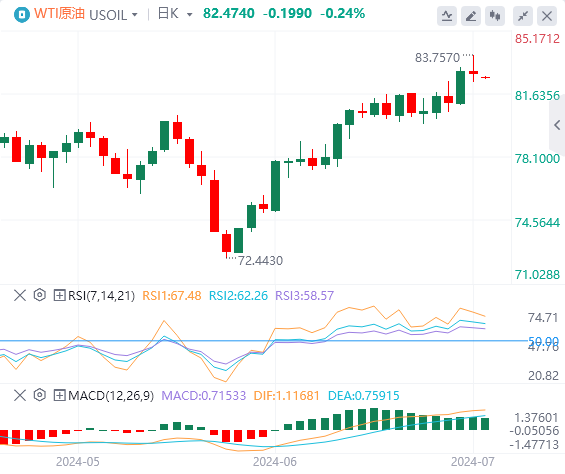This screenshot has height=474, width=565.
Task: Click the 85.1712 price axis label
Action: point(537,38)
